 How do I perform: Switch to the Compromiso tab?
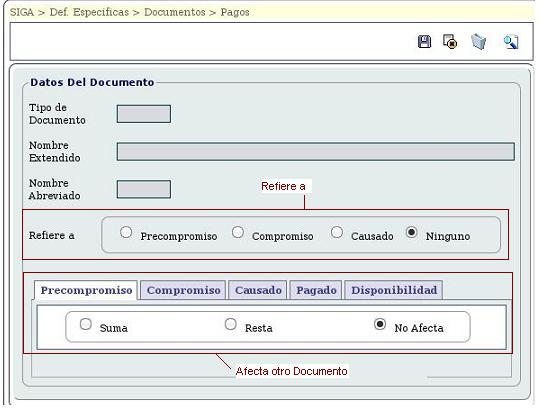coord(183,290)
